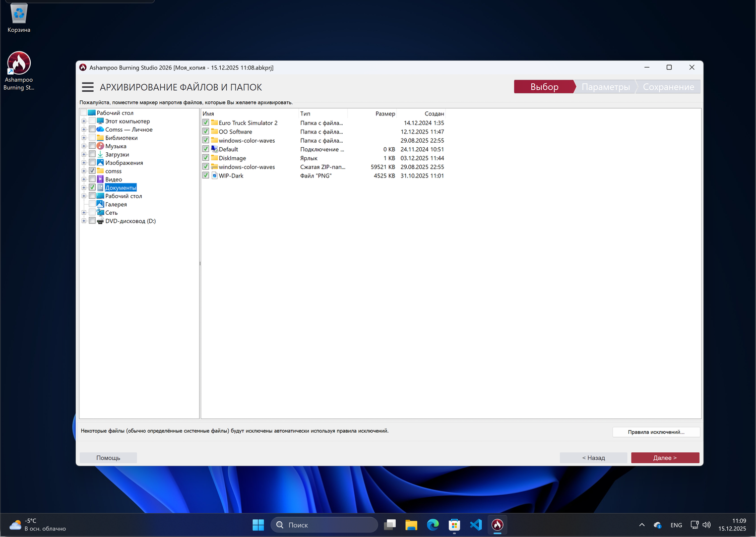The image size is (756, 537).
Task: Go to the Параметры step tab
Action: (x=606, y=87)
